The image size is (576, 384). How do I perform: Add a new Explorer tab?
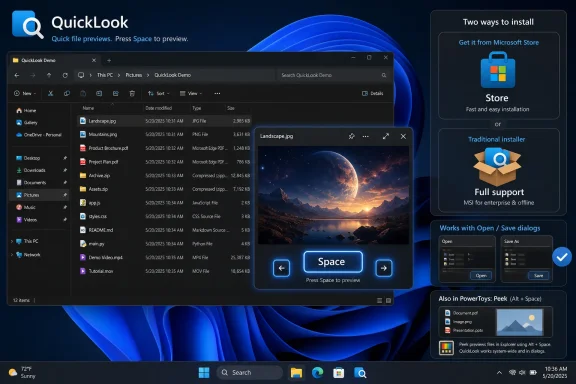click(x=109, y=60)
